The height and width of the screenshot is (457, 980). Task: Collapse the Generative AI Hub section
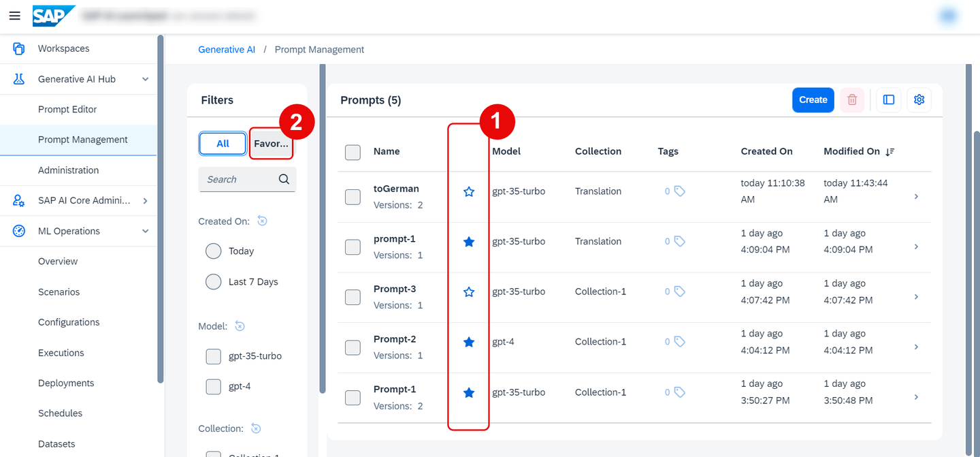tap(145, 79)
